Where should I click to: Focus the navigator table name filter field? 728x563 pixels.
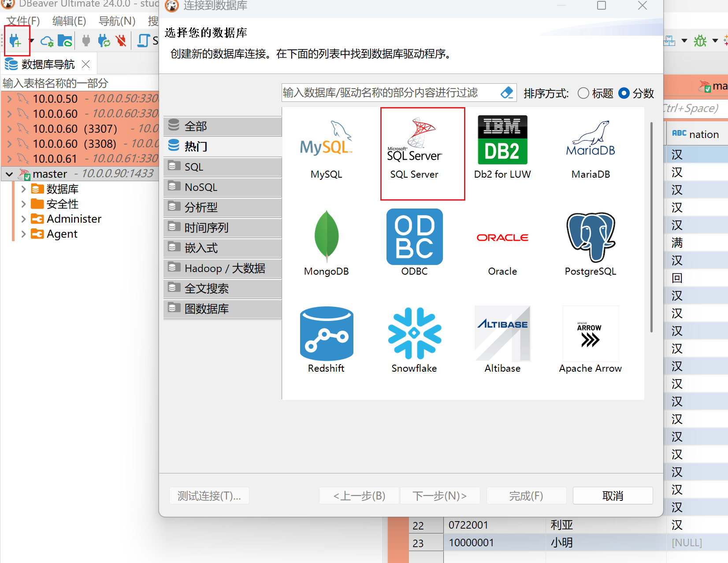[x=79, y=83]
